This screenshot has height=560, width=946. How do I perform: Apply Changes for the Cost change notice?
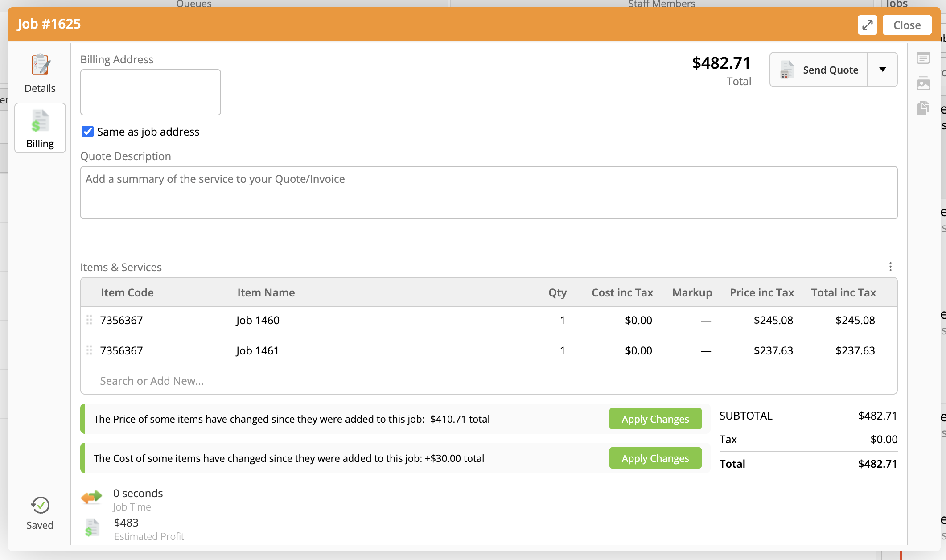click(655, 458)
